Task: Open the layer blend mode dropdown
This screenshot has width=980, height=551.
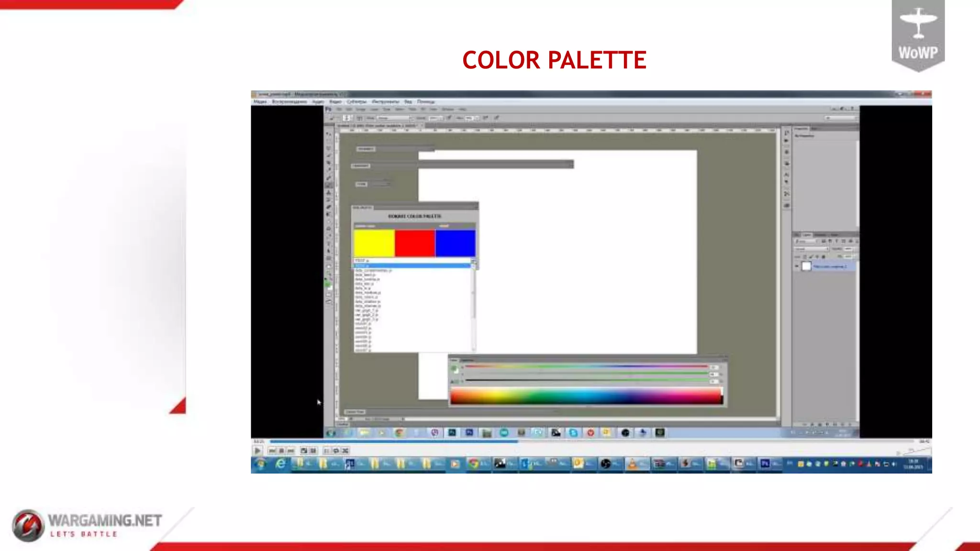Action: 812,249
